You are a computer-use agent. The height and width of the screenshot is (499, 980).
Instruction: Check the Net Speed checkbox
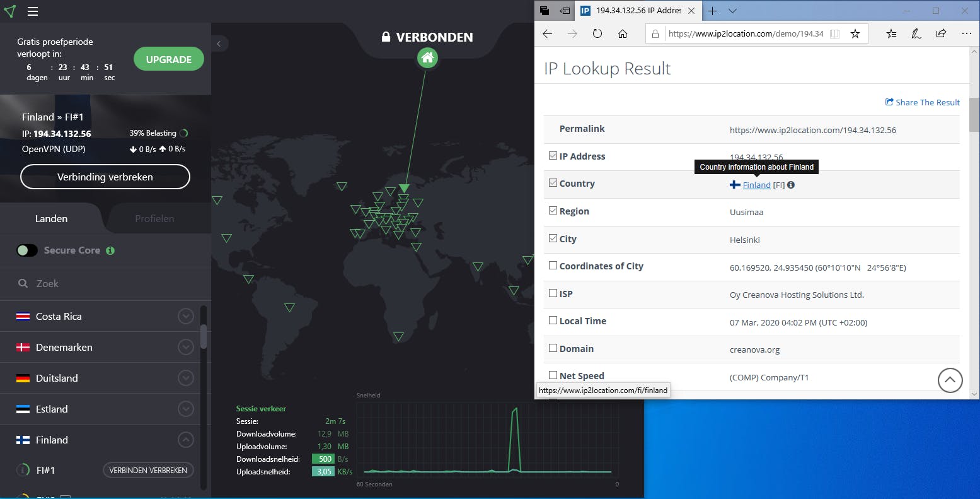click(553, 375)
